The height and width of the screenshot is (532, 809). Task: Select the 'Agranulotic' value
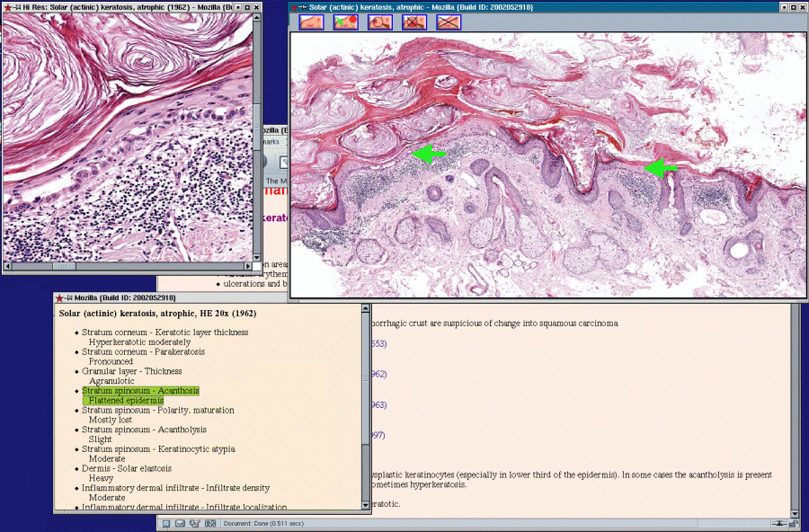coord(111,381)
